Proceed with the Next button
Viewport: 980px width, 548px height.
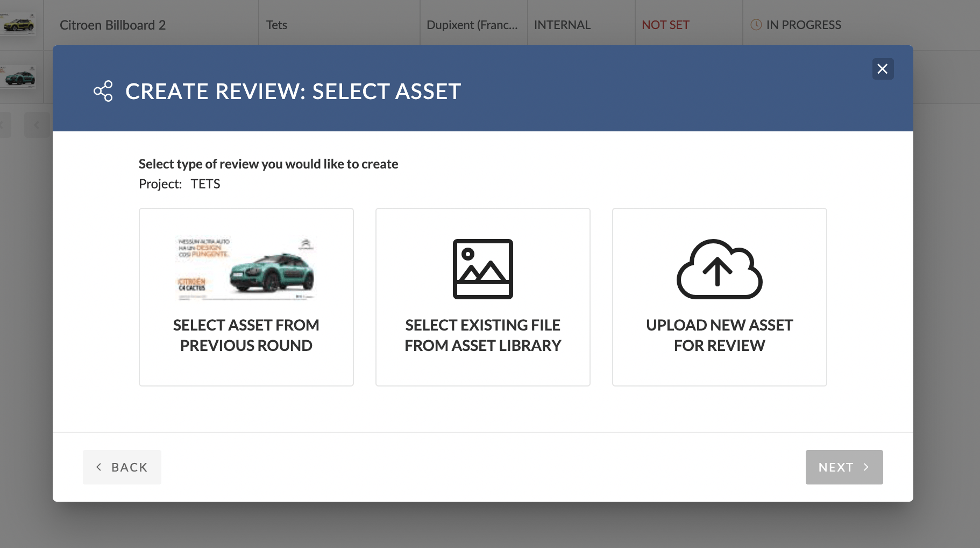point(844,467)
